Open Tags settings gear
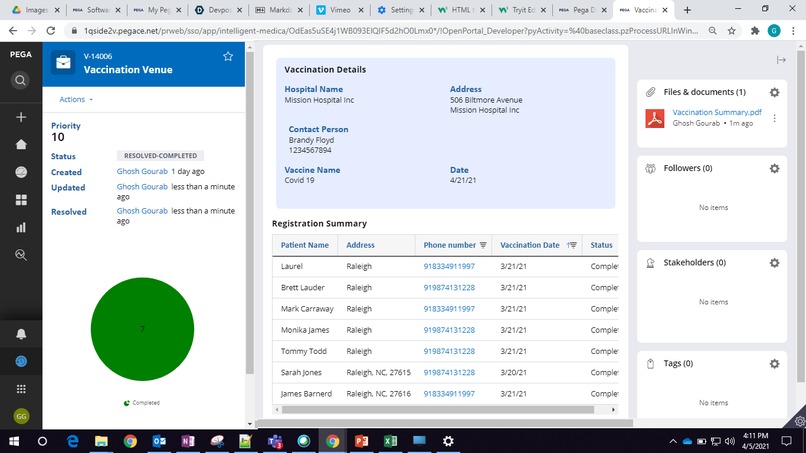Screen dimensions: 806x453 point(774,364)
